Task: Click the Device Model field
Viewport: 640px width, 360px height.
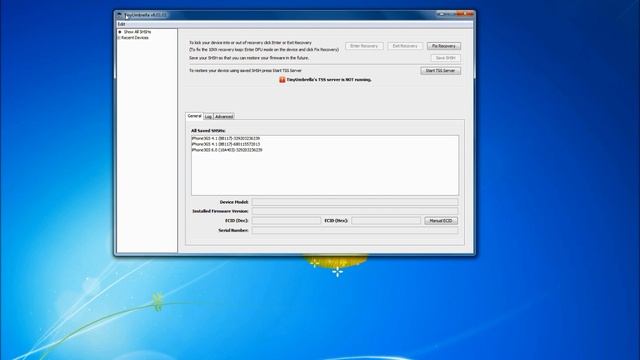Action: click(x=355, y=202)
